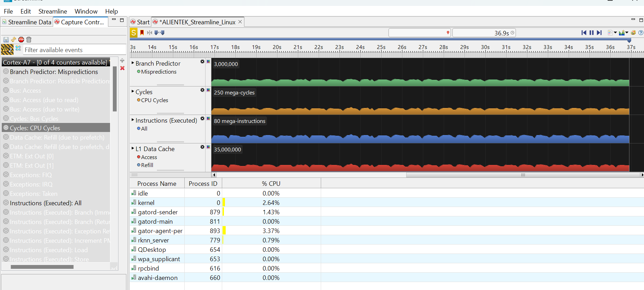Image resolution: width=644 pixels, height=290 pixels.
Task: Click the color palette icon in toolbar
Action: [633, 33]
